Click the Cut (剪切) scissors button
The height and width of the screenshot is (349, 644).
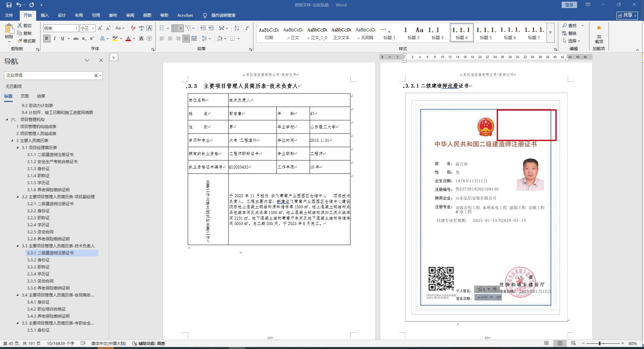coord(25,26)
